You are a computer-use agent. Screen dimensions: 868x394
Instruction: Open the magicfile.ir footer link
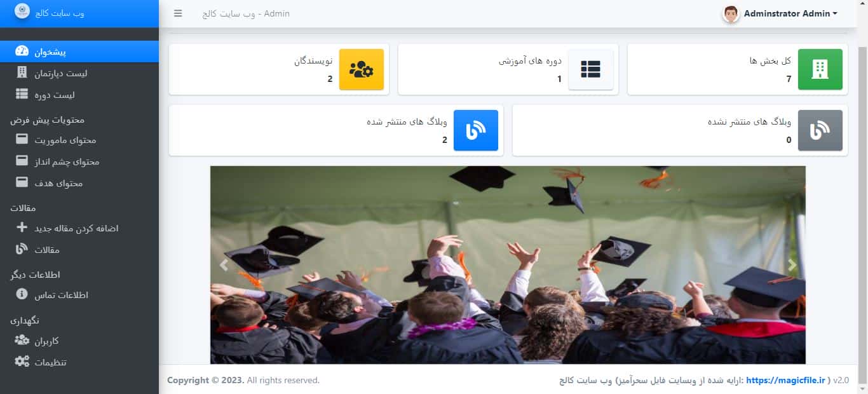coord(785,380)
